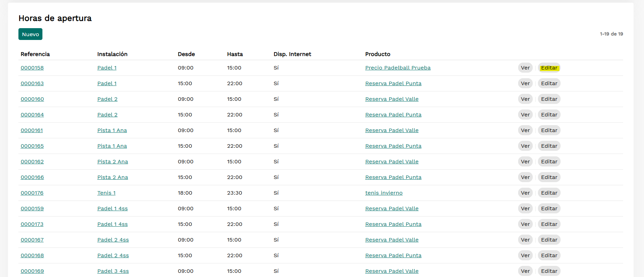Image resolution: width=644 pixels, height=277 pixels.
Task: Open Padel 2 4ss installation in row 0000167
Action: tap(113, 240)
